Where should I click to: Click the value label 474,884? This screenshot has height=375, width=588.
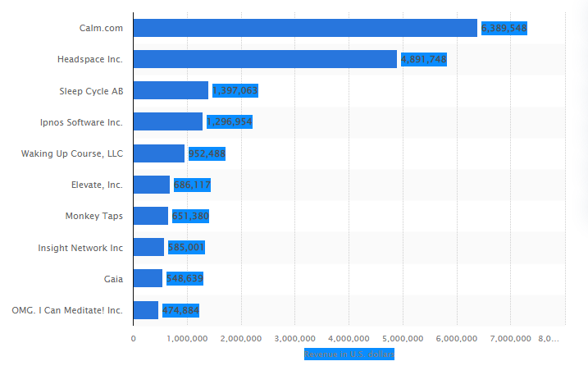[180, 310]
